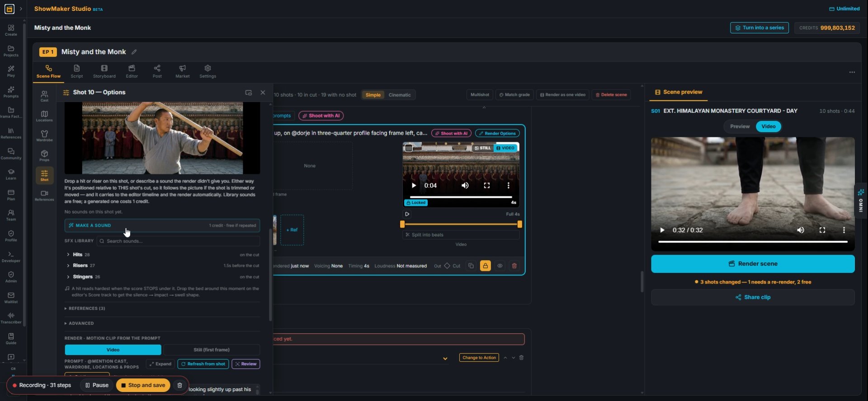Open the Locations panel icon
The width and height of the screenshot is (868, 401).
44,116
